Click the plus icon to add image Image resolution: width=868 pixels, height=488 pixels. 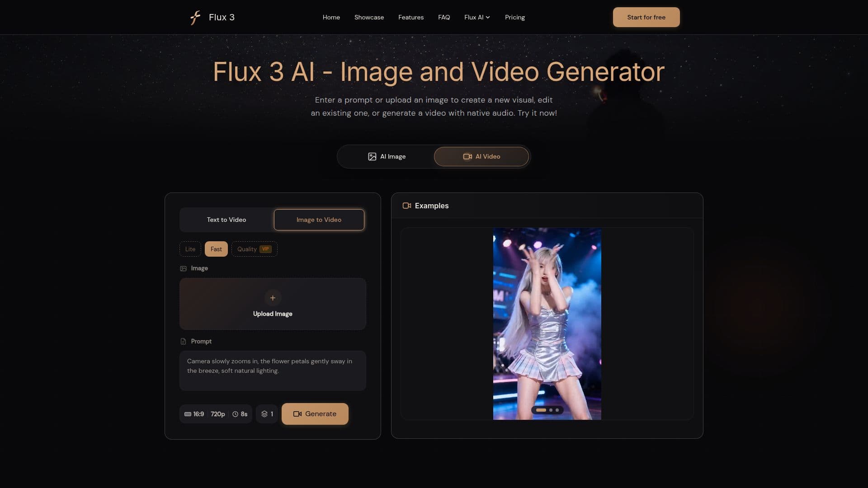[273, 298]
